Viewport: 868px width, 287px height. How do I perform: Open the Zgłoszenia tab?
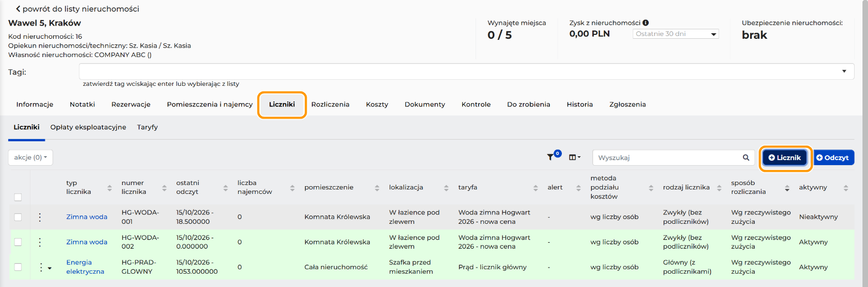pos(628,104)
